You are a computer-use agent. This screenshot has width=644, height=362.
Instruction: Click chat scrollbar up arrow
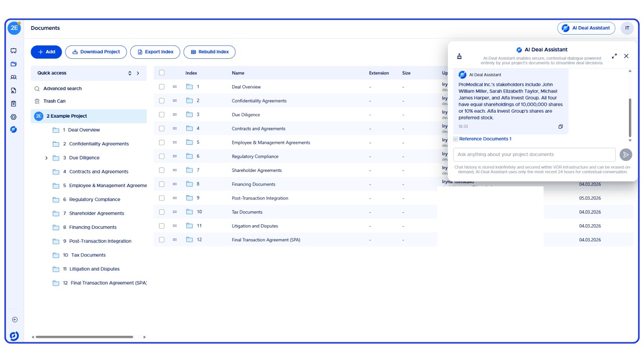pos(630,71)
